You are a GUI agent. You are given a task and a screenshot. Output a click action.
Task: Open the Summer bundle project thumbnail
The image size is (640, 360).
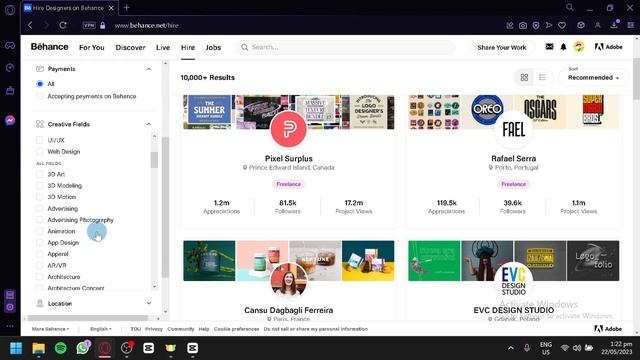point(209,111)
